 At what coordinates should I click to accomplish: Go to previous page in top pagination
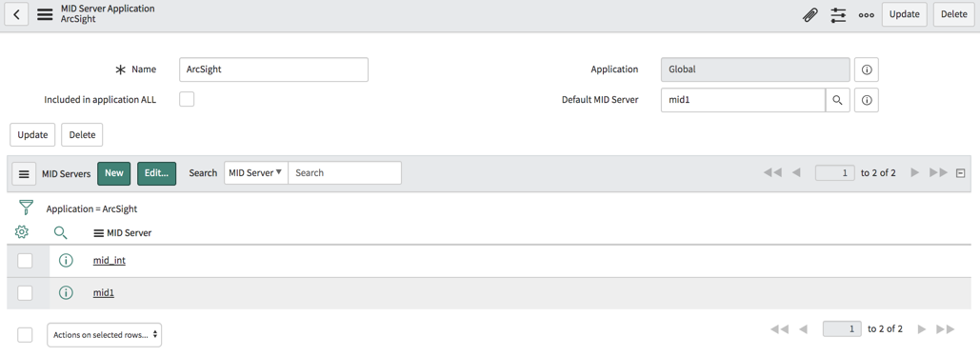coord(796,172)
